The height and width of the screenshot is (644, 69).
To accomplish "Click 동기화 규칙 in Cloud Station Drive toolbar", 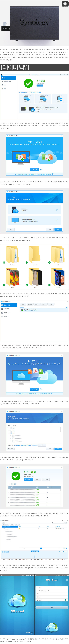I will 44,304.
